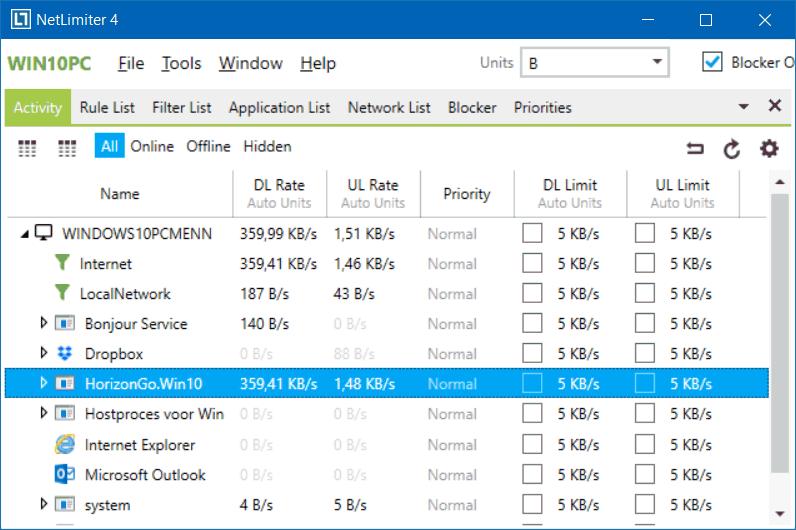
Task: Open the Units dropdown
Action: [594, 62]
